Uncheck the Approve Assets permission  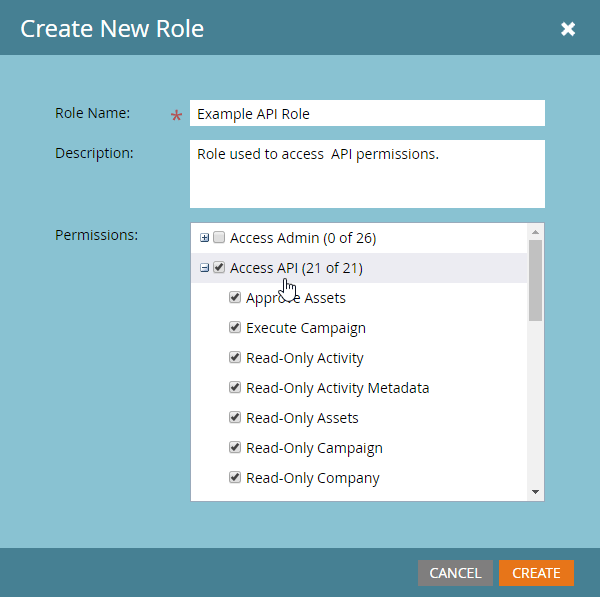pos(235,298)
